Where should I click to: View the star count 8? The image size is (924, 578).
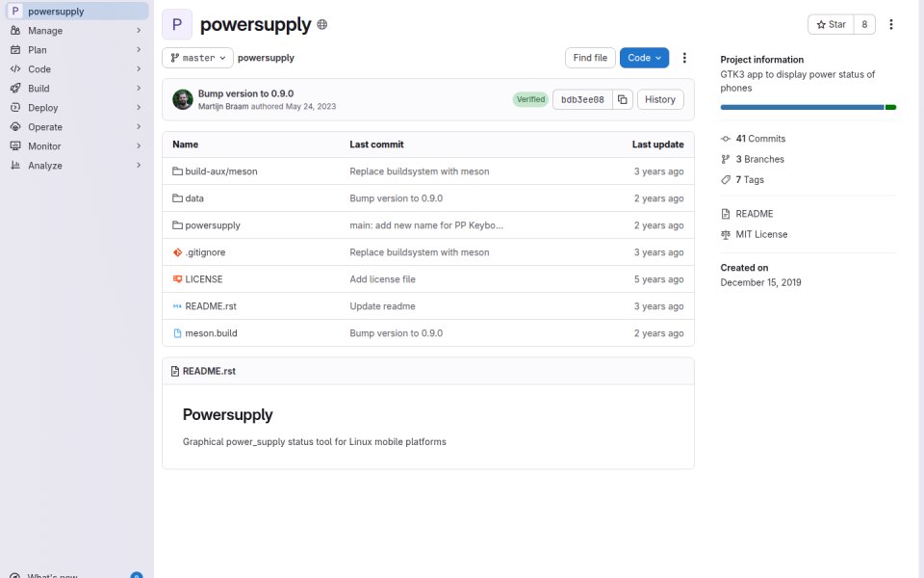pyautogui.click(x=864, y=24)
